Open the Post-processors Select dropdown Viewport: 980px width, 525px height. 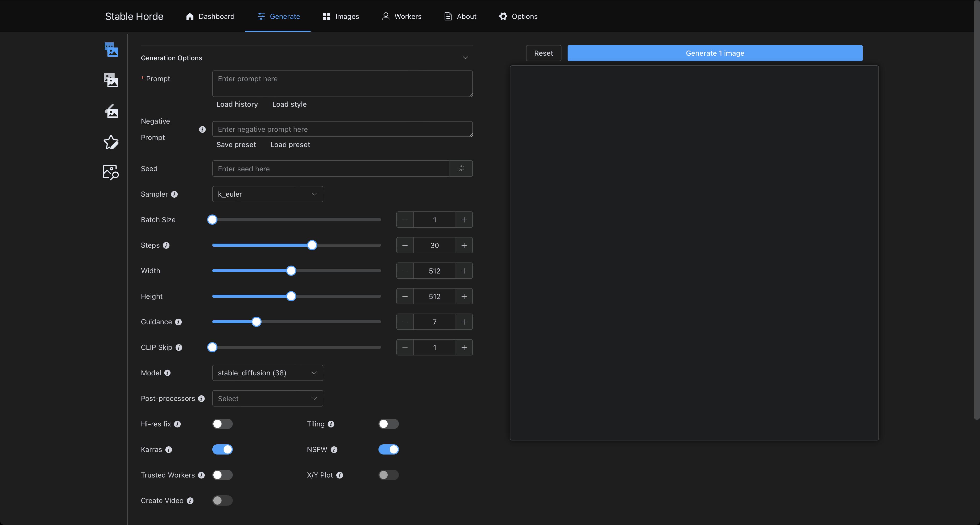267,398
